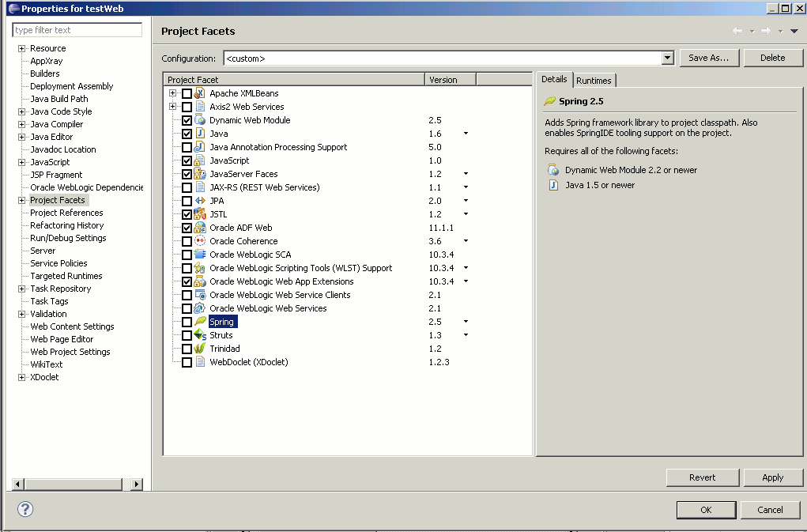The height and width of the screenshot is (532, 807).
Task: Click the type filter text field
Action: (x=77, y=30)
